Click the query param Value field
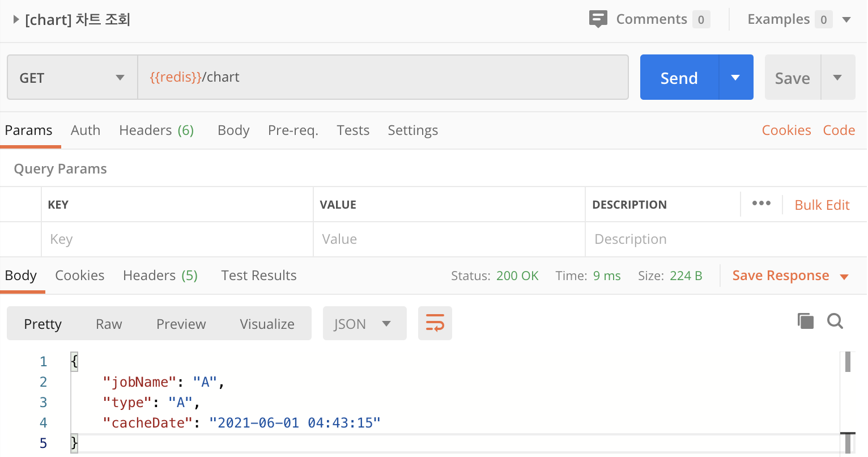The height and width of the screenshot is (457, 868). pos(449,239)
